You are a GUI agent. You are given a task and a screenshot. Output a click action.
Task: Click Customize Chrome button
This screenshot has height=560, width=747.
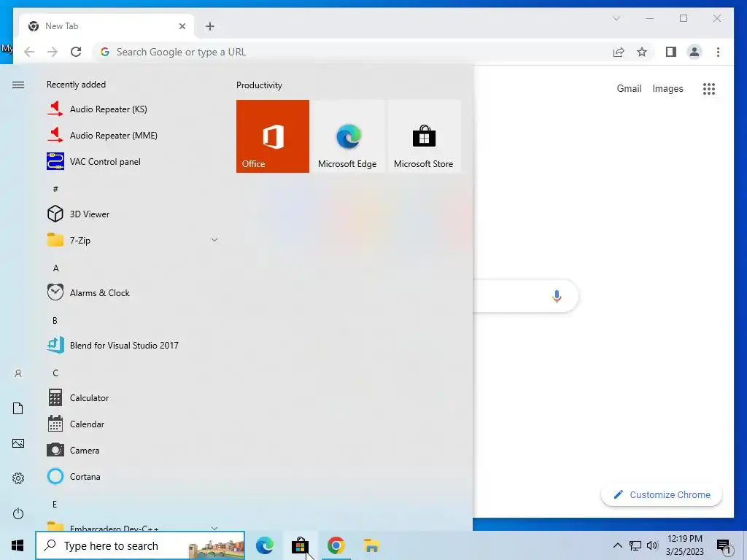click(662, 495)
